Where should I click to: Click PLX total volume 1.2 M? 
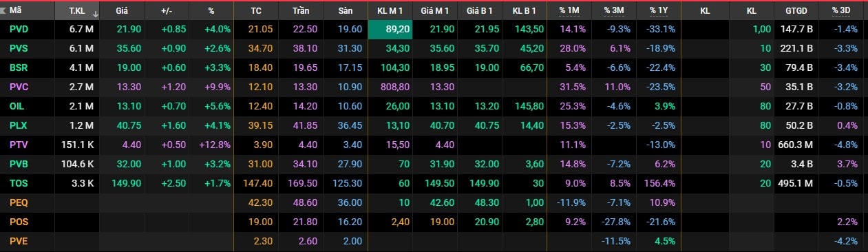click(x=82, y=126)
